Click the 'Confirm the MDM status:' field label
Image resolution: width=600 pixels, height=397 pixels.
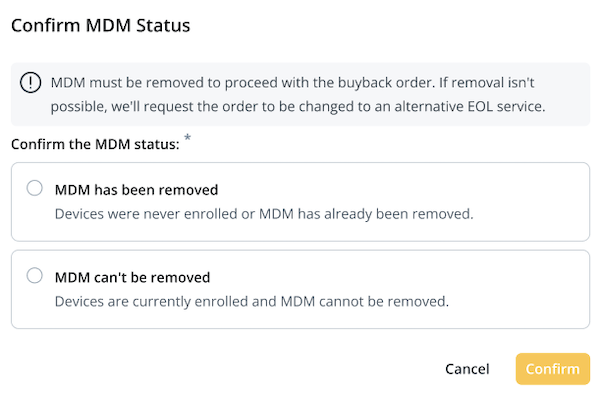(95, 144)
